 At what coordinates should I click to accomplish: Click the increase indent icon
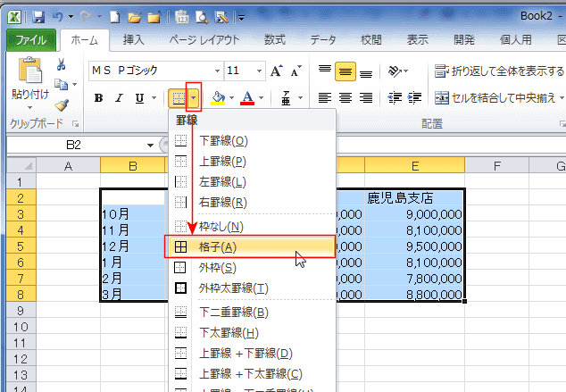(x=414, y=97)
